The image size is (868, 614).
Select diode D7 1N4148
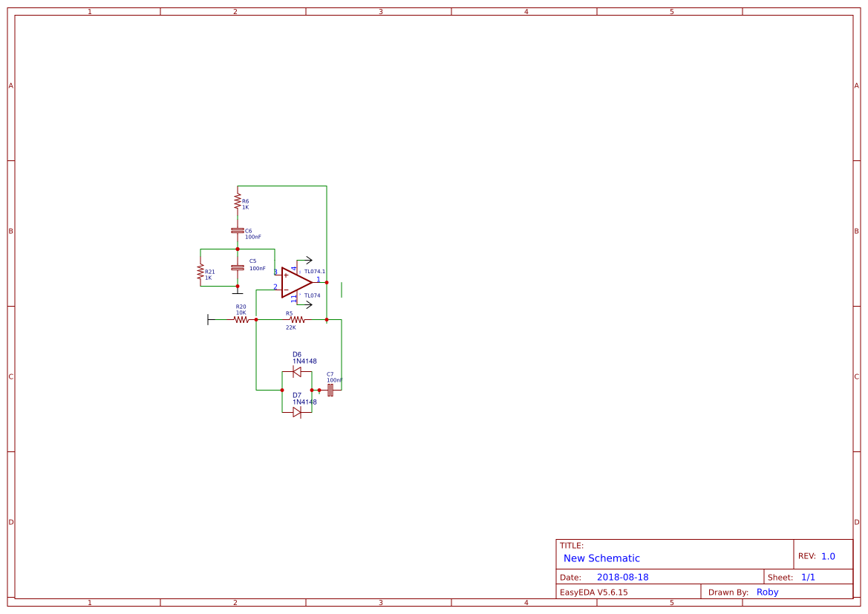click(297, 413)
